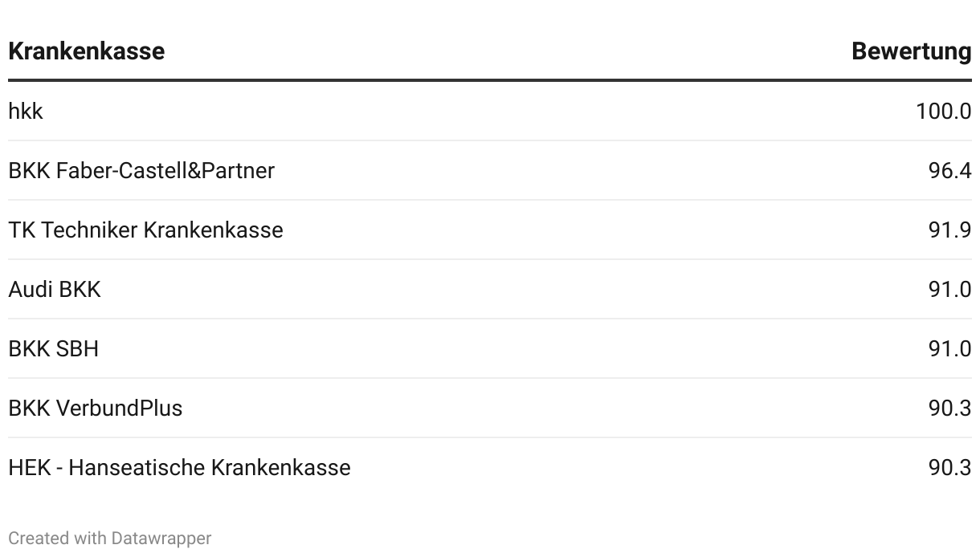Select HEK - Hanseatische Krankenkasse row

(x=179, y=468)
